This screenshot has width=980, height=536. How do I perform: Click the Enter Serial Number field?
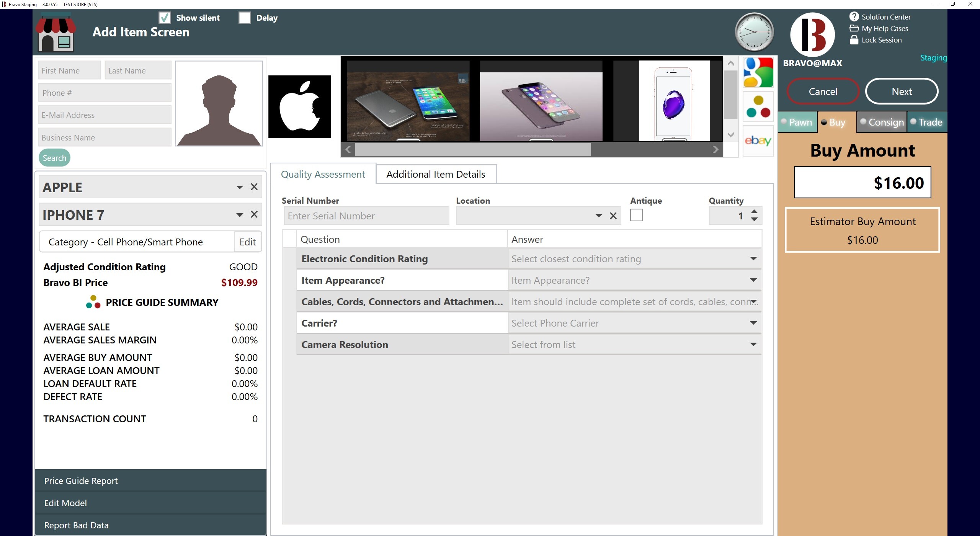click(x=366, y=216)
